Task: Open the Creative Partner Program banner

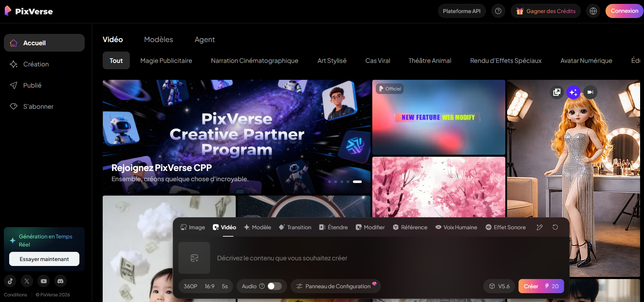Action: click(x=236, y=137)
